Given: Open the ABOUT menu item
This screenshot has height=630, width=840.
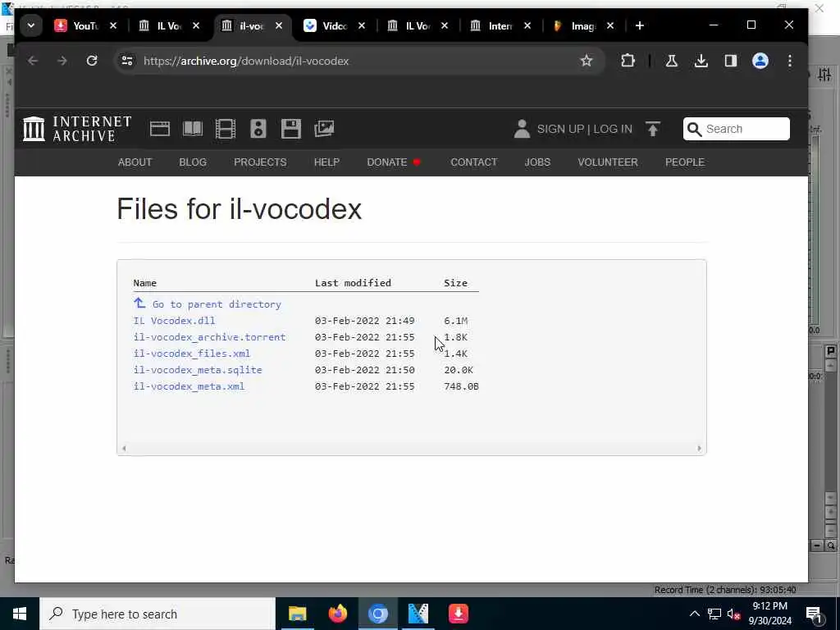Looking at the screenshot, I should [135, 162].
